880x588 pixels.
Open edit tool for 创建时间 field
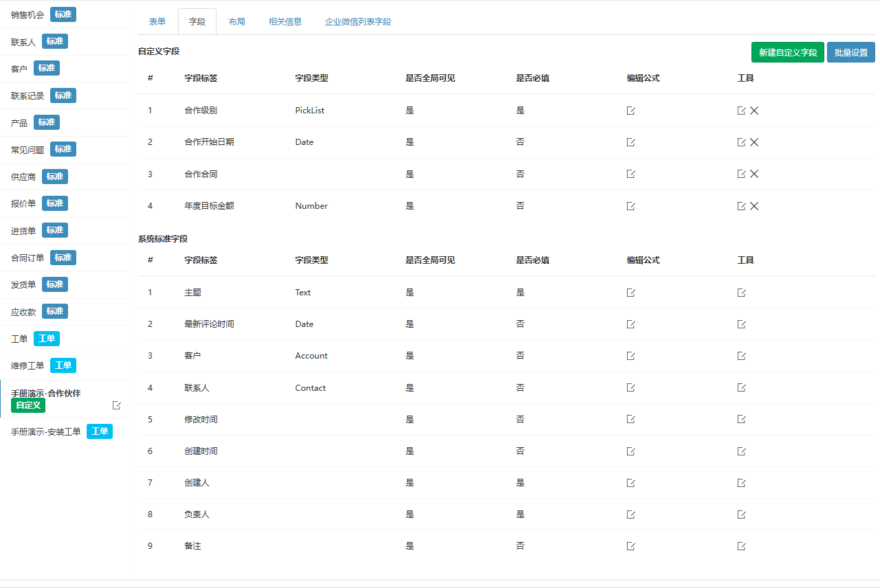[x=741, y=451]
